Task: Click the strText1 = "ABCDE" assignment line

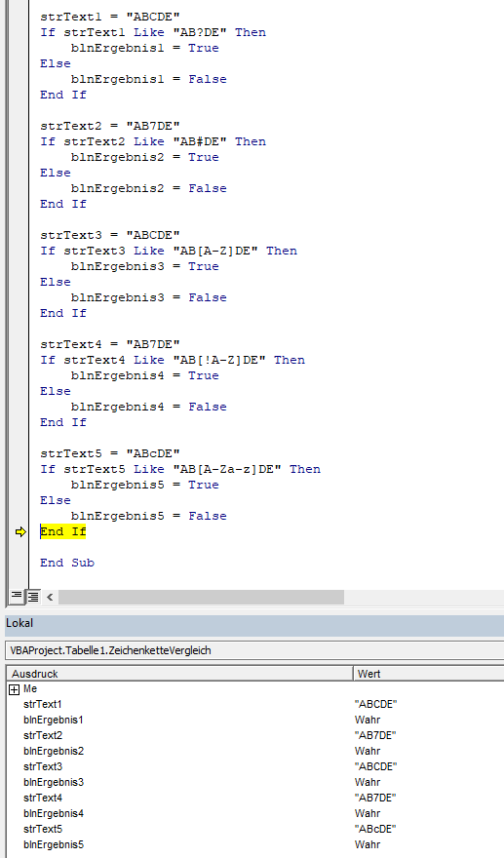Action: (110, 17)
